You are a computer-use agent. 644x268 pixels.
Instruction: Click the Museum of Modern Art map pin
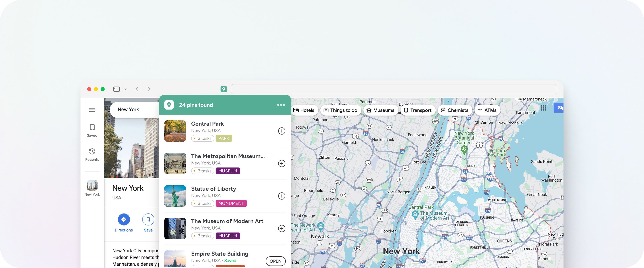click(415, 215)
